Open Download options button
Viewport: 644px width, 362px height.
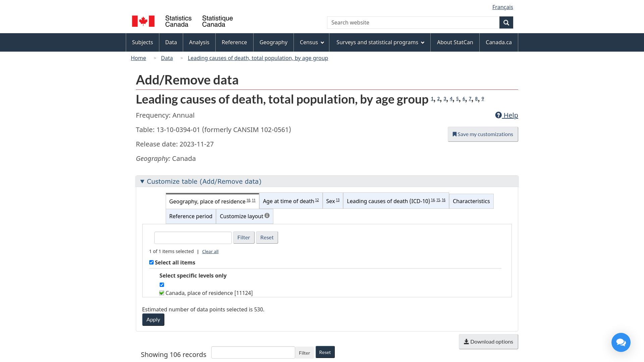click(488, 342)
